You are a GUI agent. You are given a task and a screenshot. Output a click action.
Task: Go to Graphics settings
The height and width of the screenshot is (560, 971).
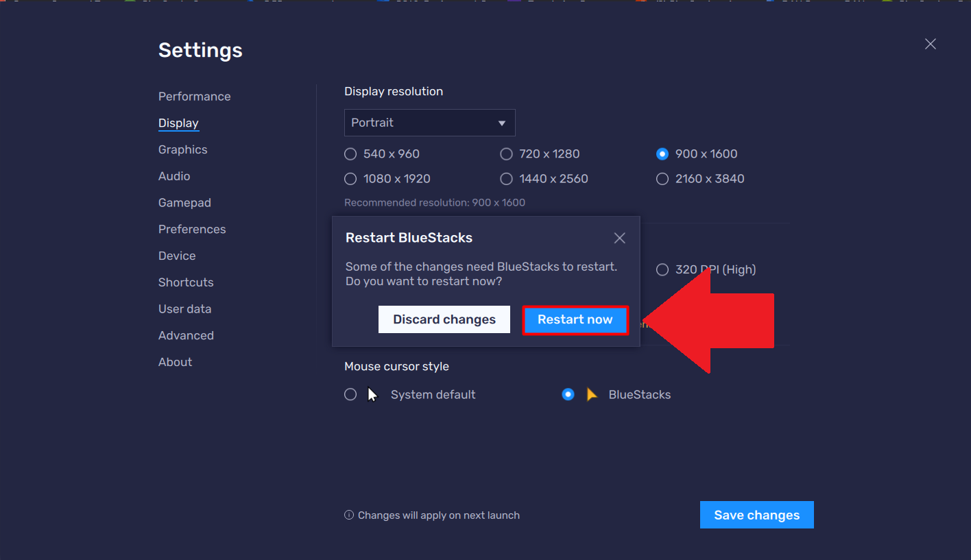click(x=182, y=149)
